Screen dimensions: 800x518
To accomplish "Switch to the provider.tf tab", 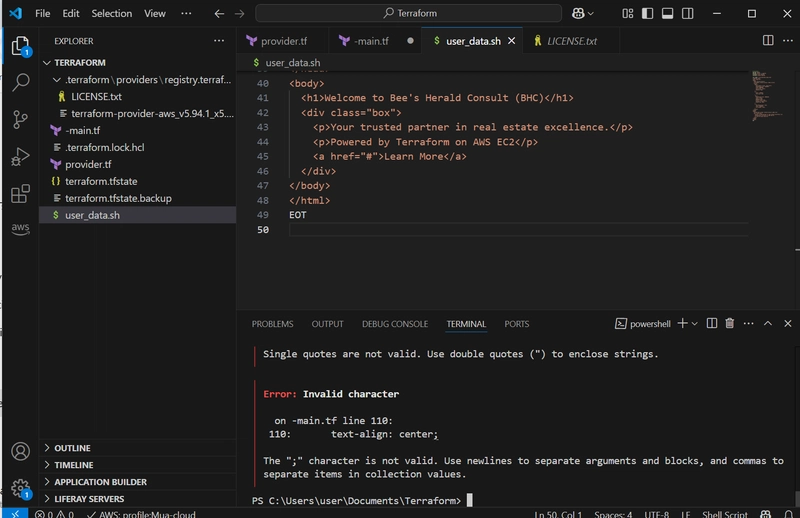I will pyautogui.click(x=278, y=41).
